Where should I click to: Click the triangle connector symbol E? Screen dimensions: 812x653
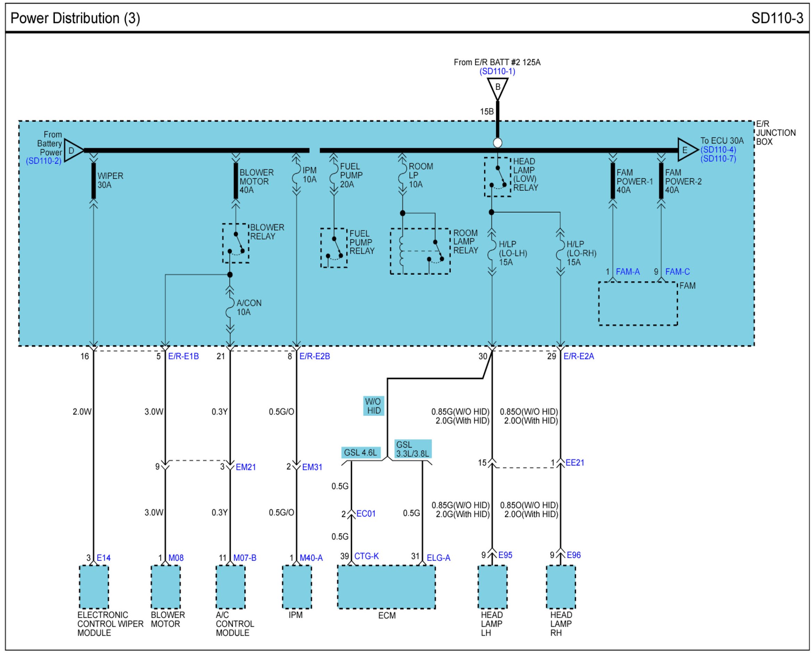(x=686, y=150)
